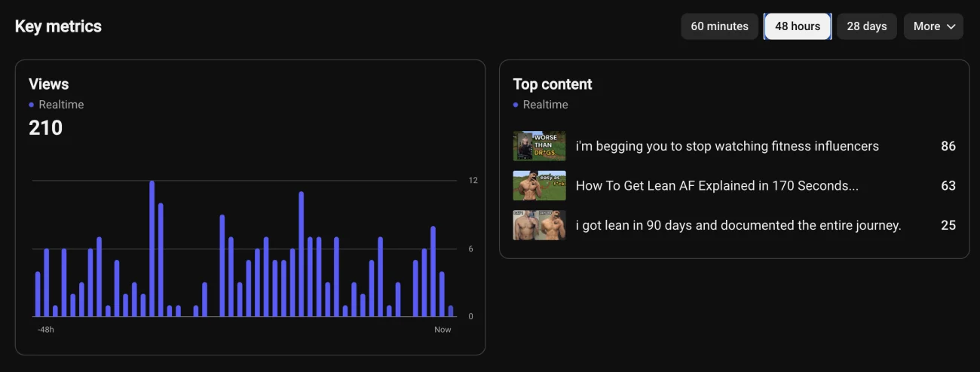The width and height of the screenshot is (980, 372).
Task: Click the Views card heading
Action: (49, 84)
